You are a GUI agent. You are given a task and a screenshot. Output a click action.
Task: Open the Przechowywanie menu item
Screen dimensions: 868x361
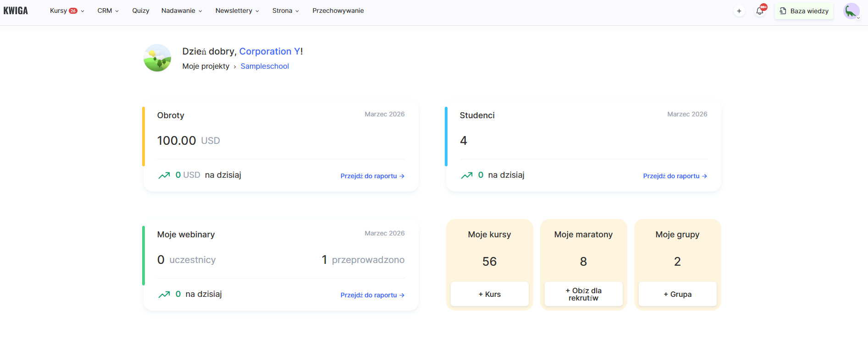point(338,11)
